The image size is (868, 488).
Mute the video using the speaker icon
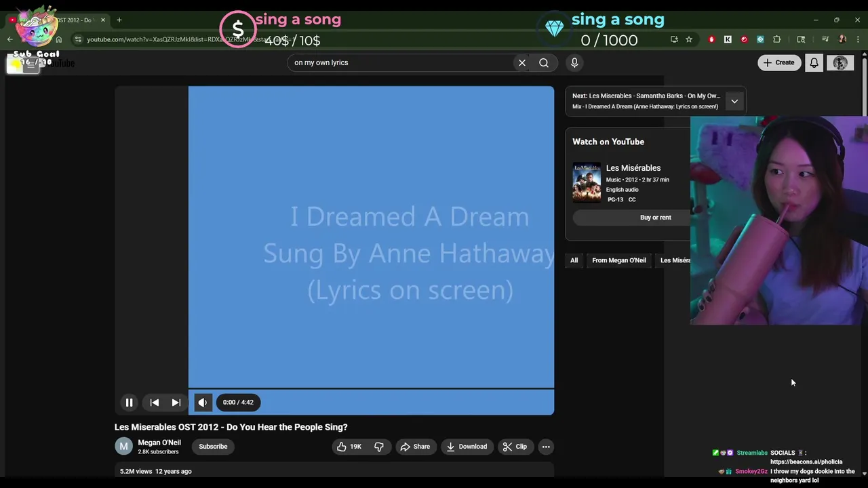pos(202,403)
